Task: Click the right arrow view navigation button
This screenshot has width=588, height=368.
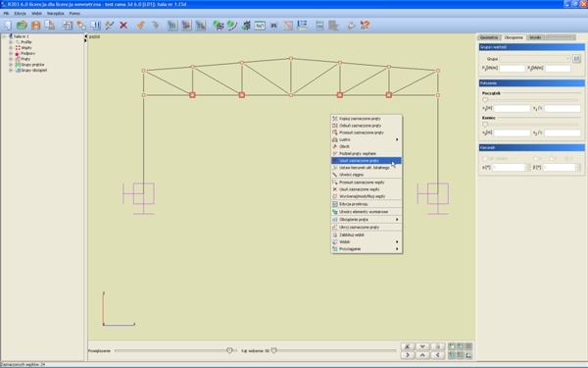Action: click(408, 355)
